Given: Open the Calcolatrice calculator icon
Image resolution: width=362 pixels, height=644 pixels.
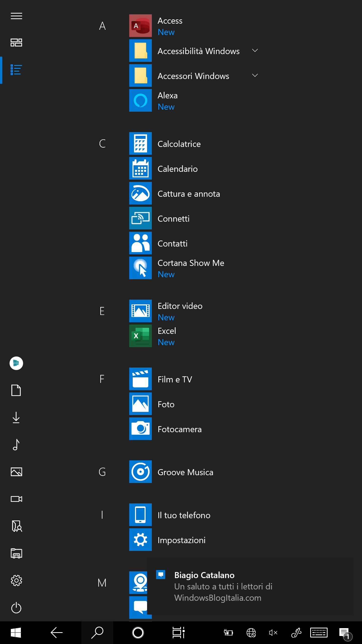Looking at the screenshot, I should click(x=140, y=143).
